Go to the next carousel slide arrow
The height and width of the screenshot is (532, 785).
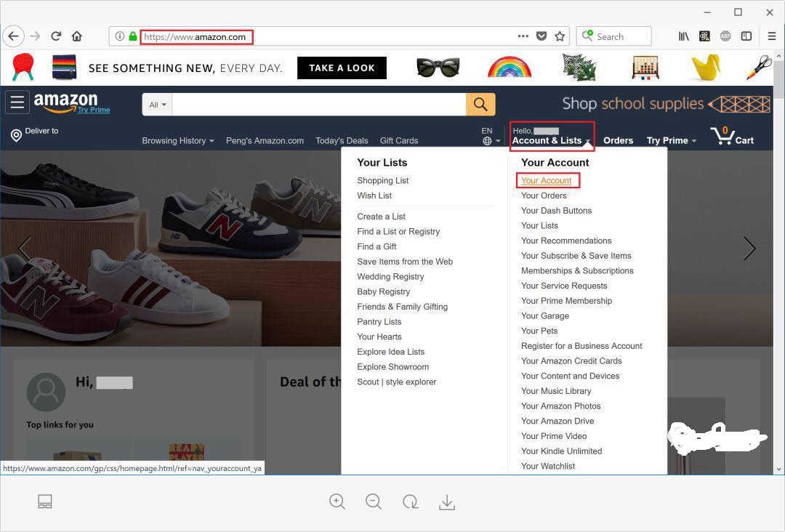pos(749,249)
